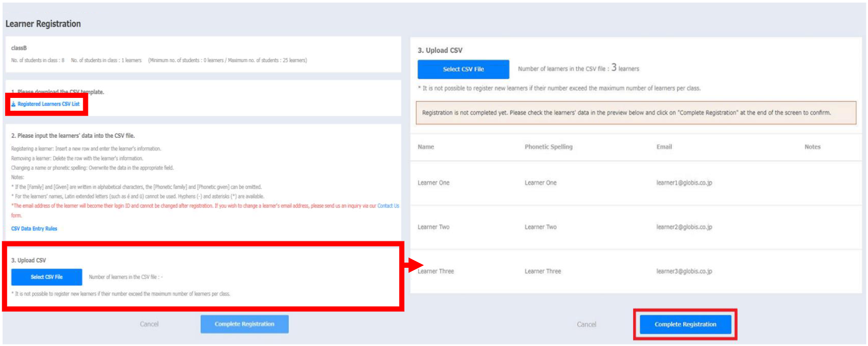Screen dimensions: 868x346
Task: Click the Email column header
Action: (664, 147)
